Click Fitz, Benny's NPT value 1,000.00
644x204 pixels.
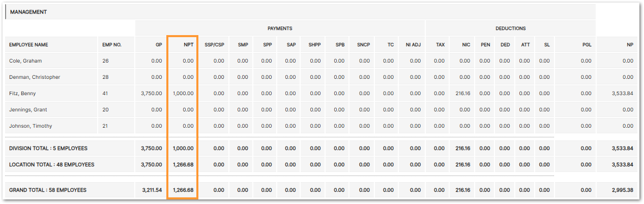(183, 94)
